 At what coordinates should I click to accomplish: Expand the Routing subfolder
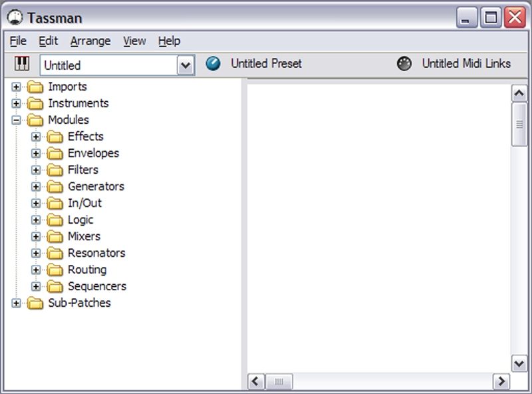point(36,270)
